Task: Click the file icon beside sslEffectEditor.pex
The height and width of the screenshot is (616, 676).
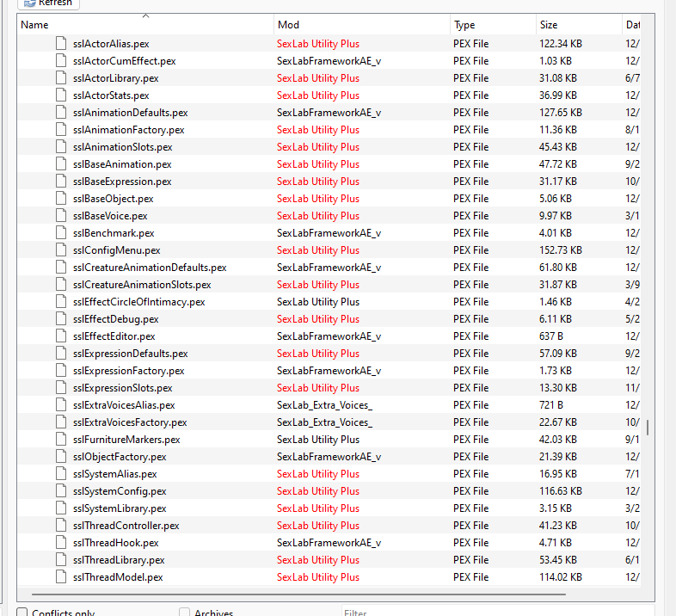Action: 61,336
